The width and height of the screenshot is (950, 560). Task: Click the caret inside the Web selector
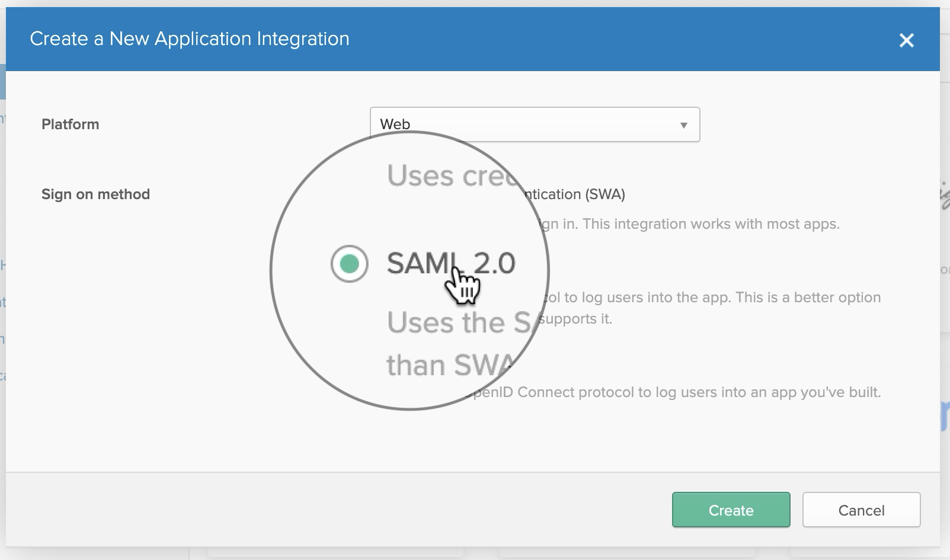pyautogui.click(x=684, y=124)
